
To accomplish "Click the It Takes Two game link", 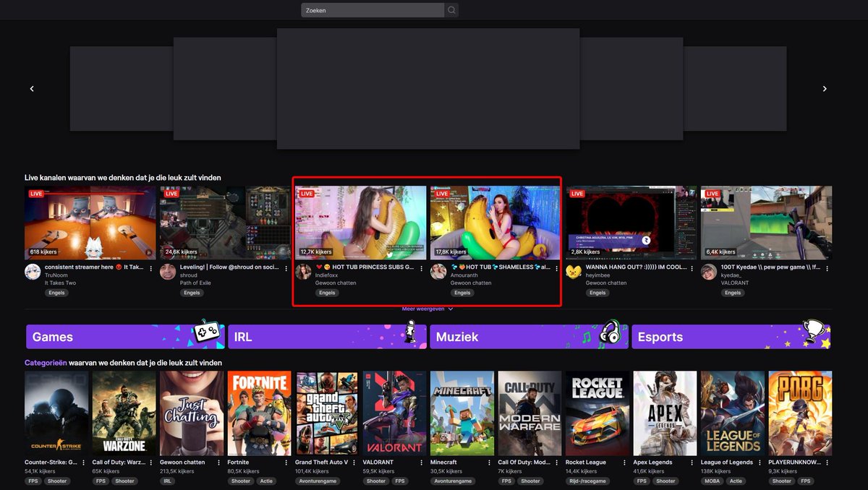I will point(60,283).
